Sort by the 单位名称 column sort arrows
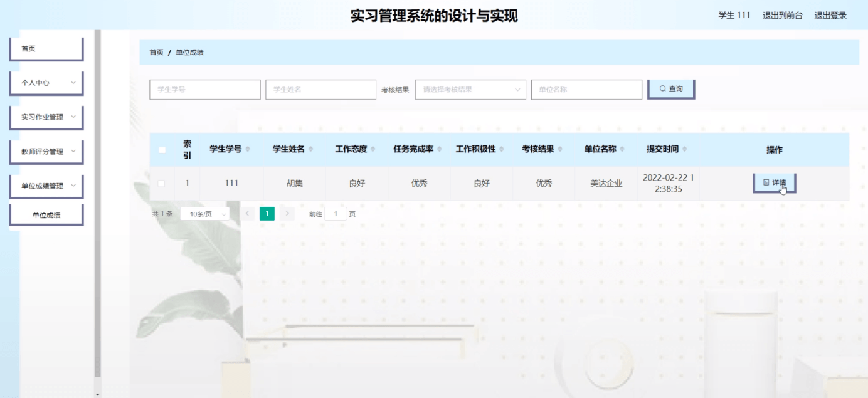 [x=623, y=149]
